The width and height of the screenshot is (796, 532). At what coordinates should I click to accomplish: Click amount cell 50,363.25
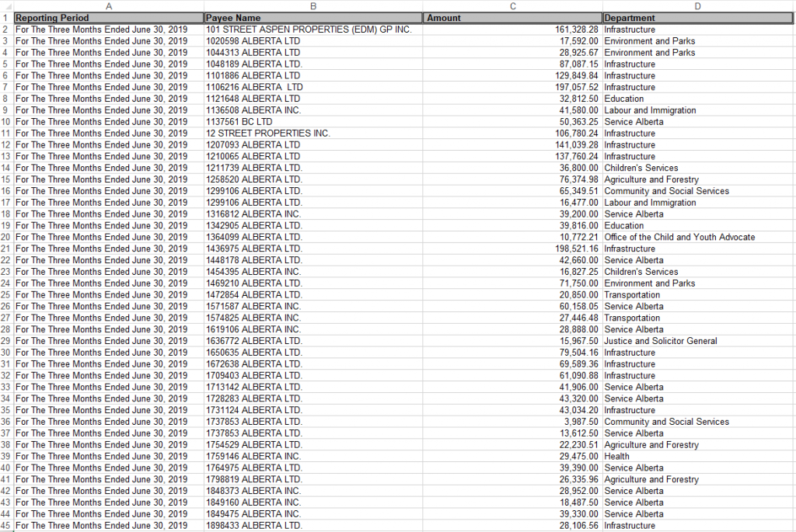coord(513,122)
